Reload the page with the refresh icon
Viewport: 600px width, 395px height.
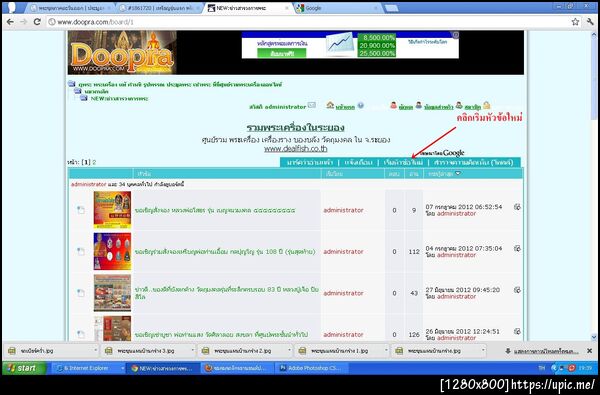37,22
